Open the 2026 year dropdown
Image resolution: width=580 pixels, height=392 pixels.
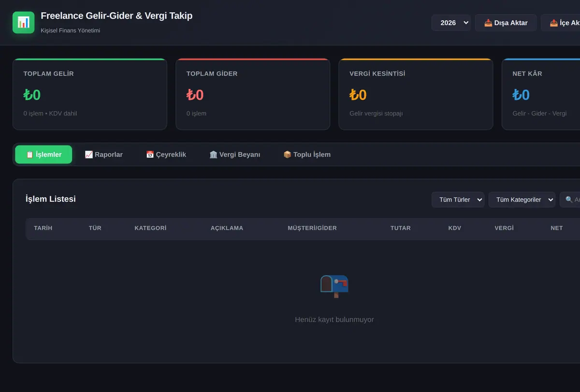(x=451, y=23)
